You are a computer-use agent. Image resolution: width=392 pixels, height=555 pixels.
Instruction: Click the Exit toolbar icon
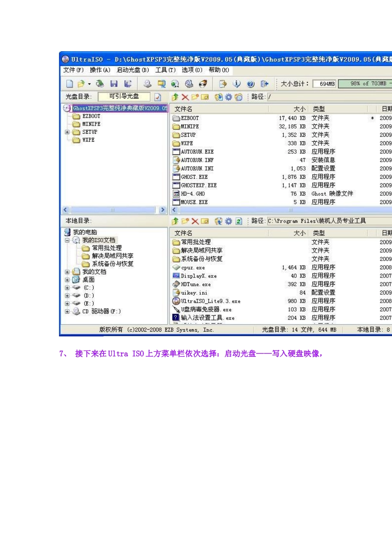(264, 84)
